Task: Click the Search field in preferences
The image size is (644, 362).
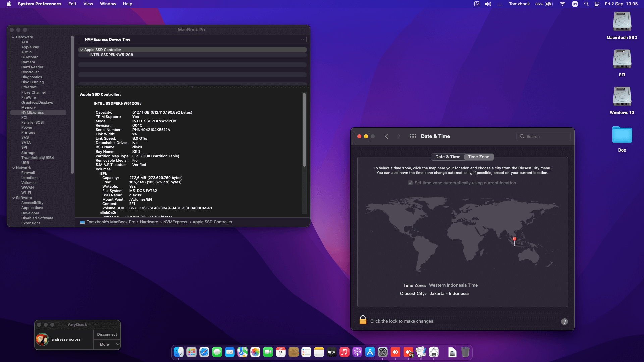Action: tap(543, 137)
